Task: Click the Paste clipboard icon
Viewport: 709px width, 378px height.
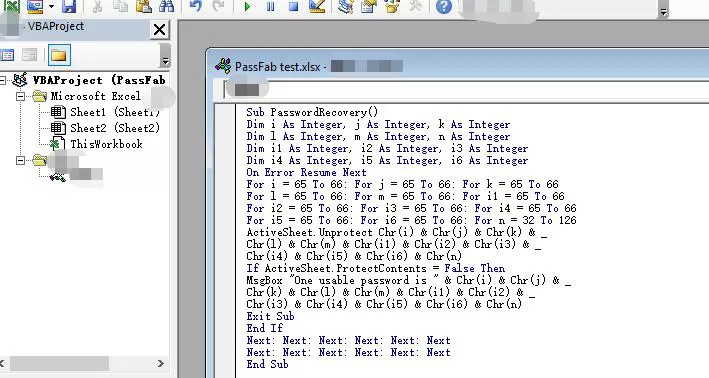Action: coord(143,6)
